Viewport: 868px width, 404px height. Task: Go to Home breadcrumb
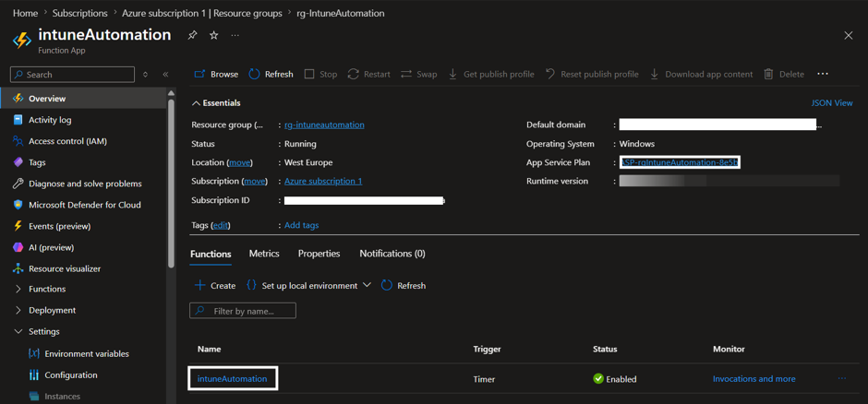pyautogui.click(x=25, y=13)
